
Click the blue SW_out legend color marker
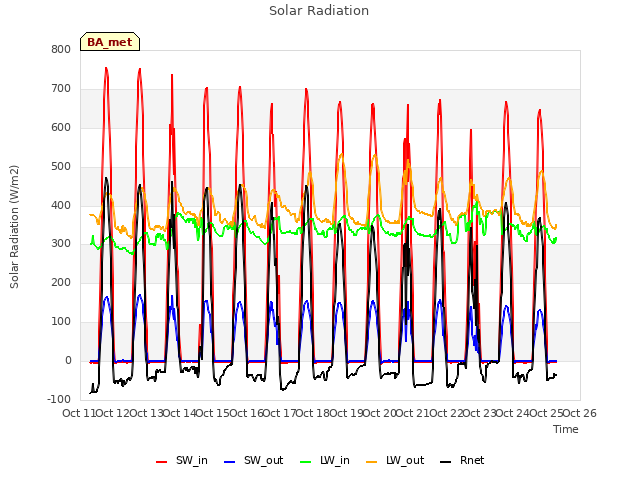(x=230, y=462)
